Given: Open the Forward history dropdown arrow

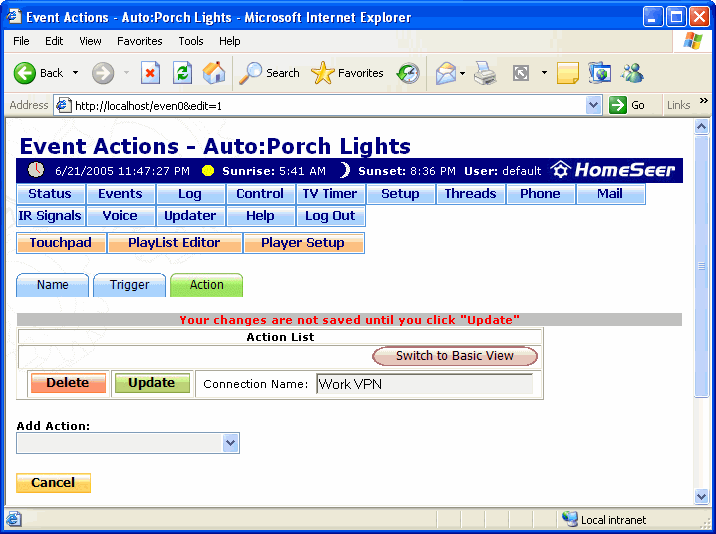Looking at the screenshot, I should (126, 73).
